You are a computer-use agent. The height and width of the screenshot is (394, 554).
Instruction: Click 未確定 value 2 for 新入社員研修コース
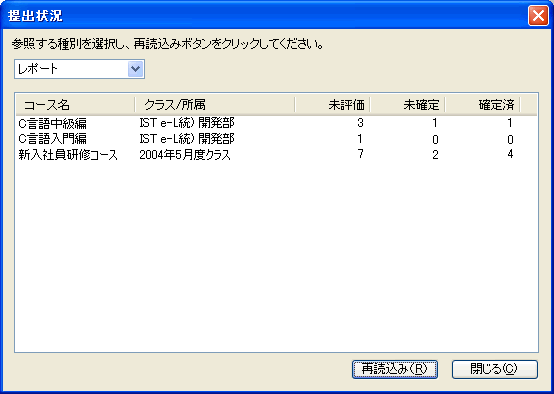coord(435,154)
